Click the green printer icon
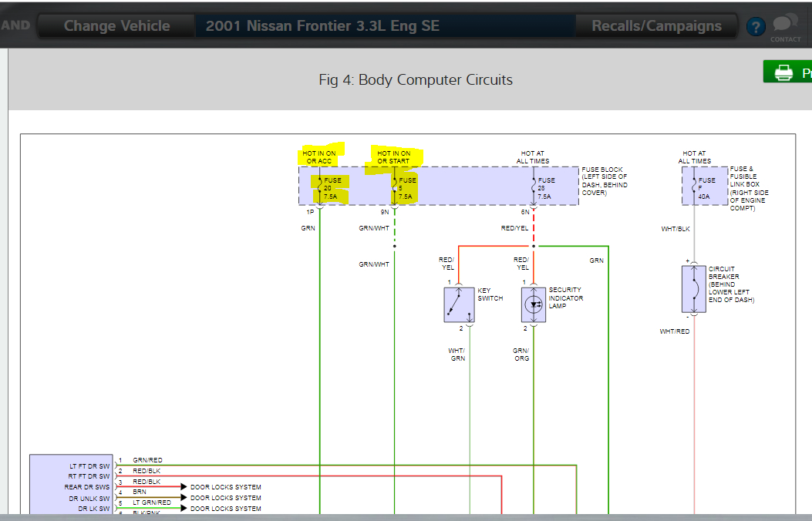This screenshot has height=521, width=812. pos(783,72)
